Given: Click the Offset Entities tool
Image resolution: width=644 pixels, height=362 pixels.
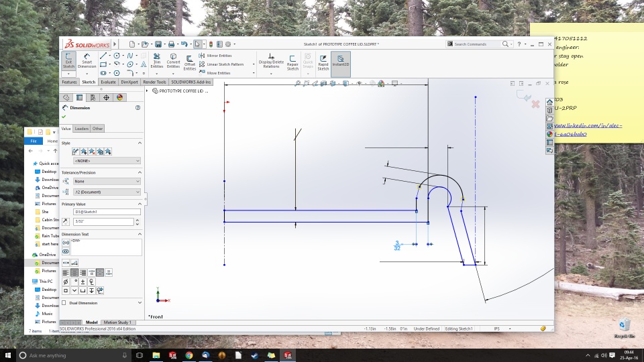Looking at the screenshot, I should point(190,62).
